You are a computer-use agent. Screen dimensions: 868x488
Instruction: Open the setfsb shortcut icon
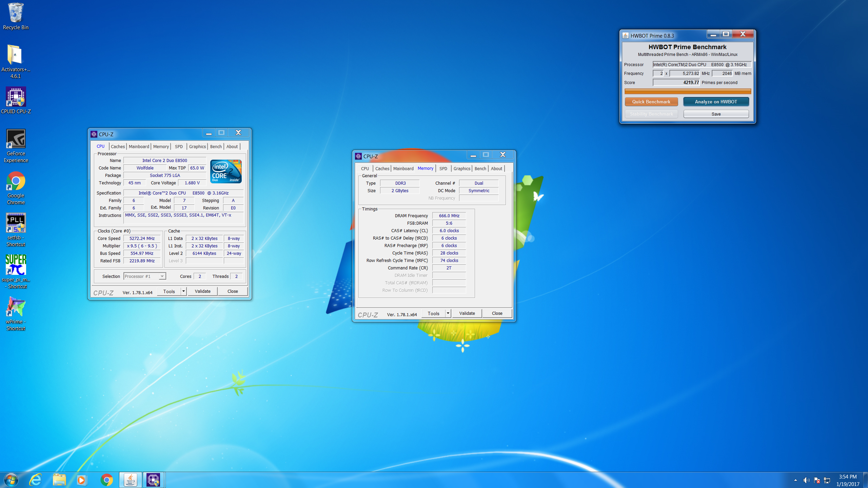point(16,230)
